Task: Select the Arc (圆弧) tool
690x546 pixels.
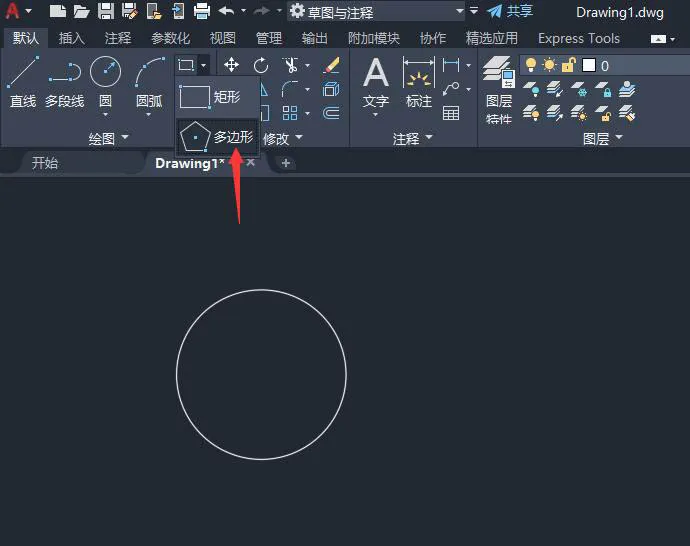Action: (x=149, y=82)
